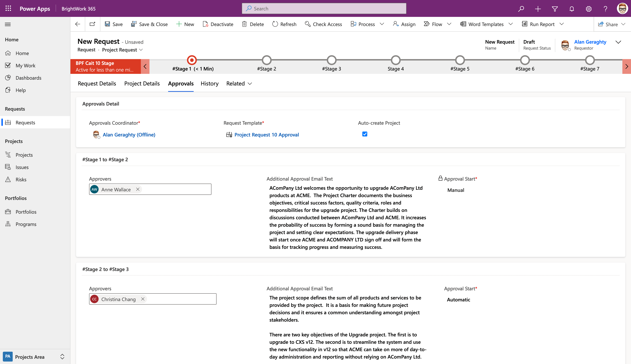Screen dimensions: 631x364
Task: Switch to History tab
Action: pos(209,84)
